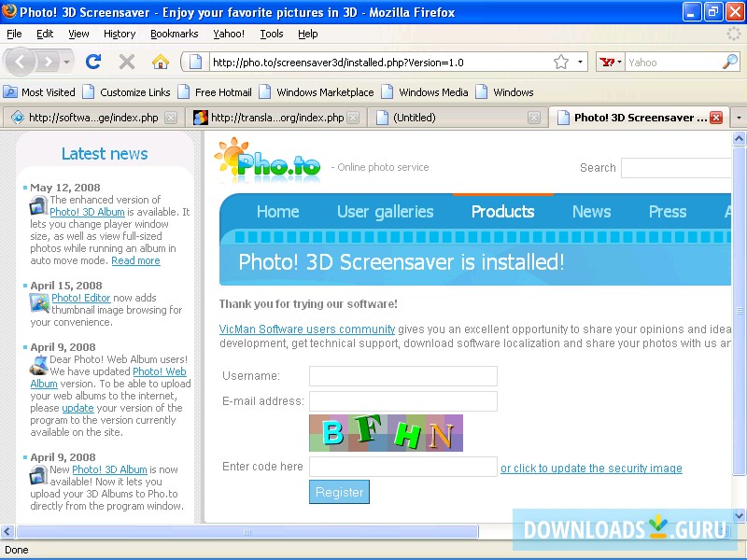Open the Products navigation item

pyautogui.click(x=502, y=212)
